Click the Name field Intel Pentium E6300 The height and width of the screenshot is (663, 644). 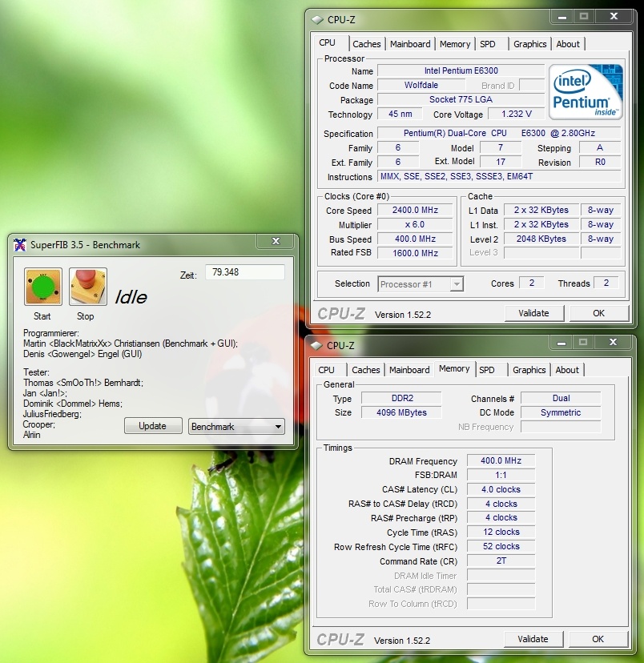click(461, 70)
